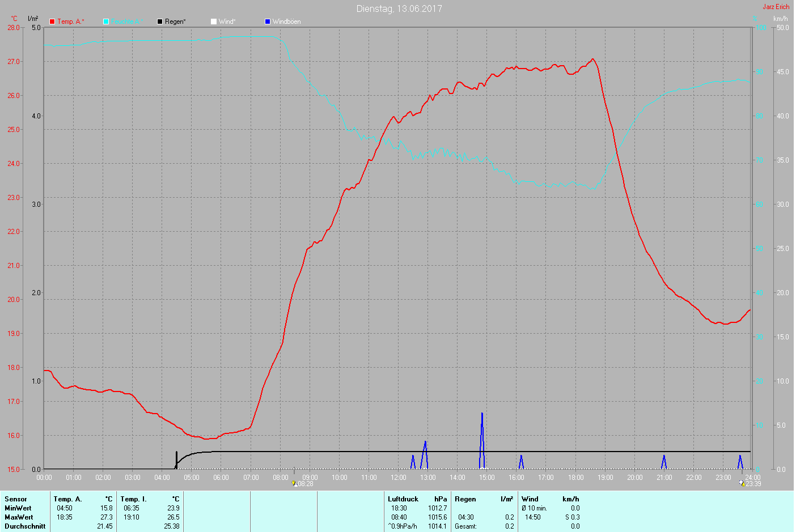This screenshot has width=796, height=532.
Task: Click the moon marker icon at 23:39
Action: pyautogui.click(x=742, y=483)
